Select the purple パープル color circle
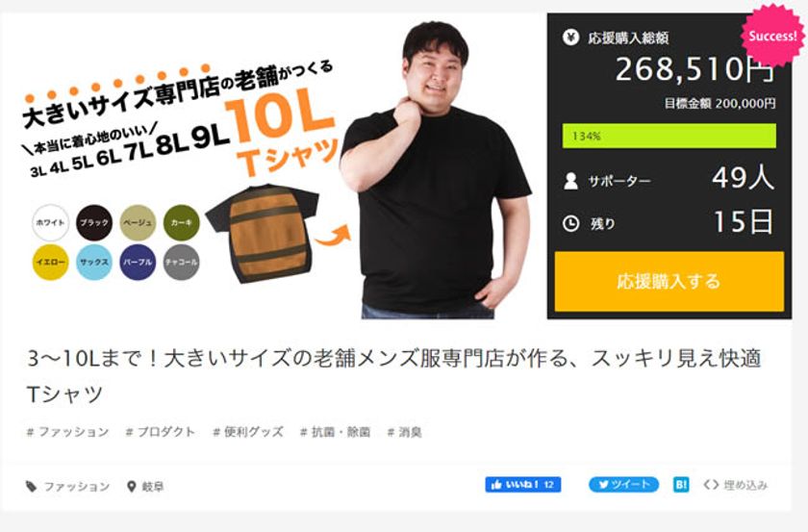The height and width of the screenshot is (532, 808). 138,262
